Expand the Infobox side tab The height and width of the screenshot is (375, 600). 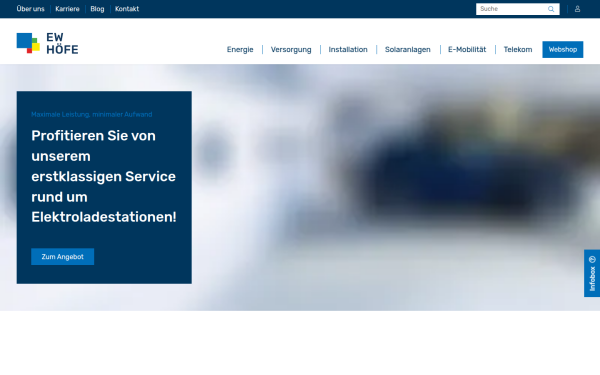(x=592, y=273)
